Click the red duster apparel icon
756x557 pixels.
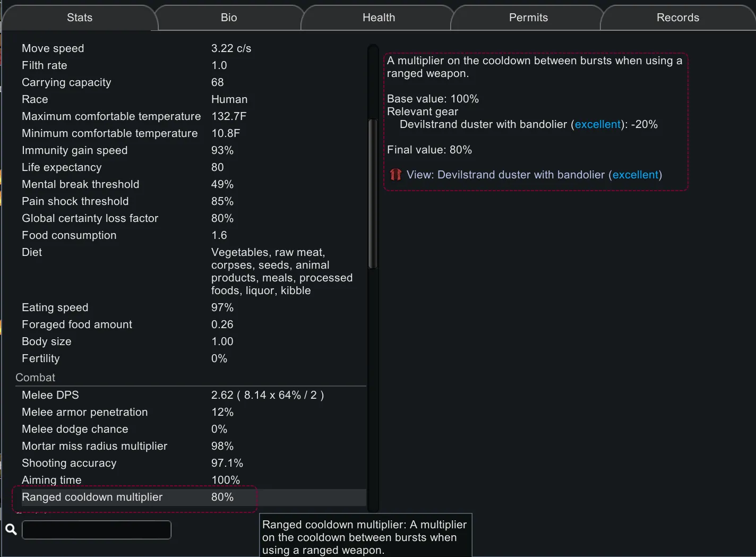click(396, 175)
